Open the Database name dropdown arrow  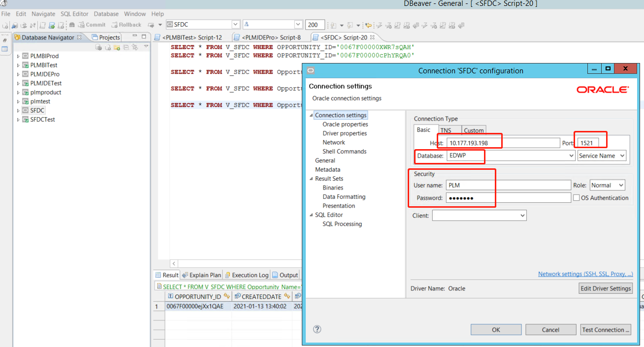[x=571, y=156]
